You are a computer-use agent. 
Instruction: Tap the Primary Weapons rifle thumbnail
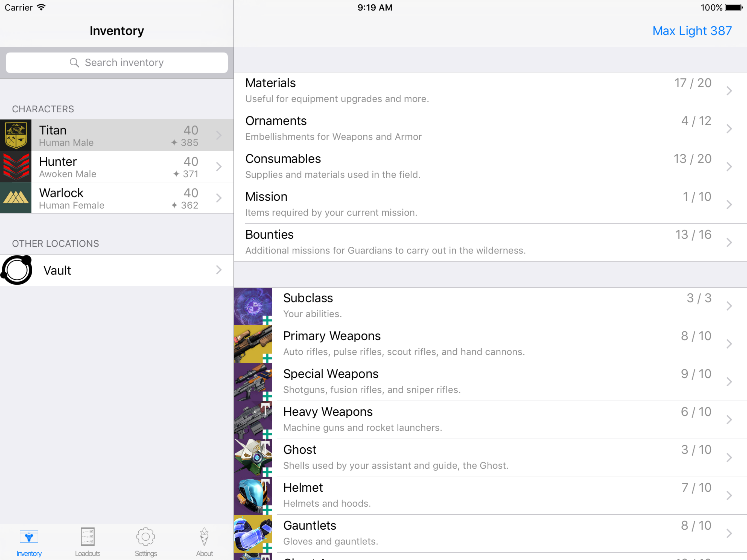pyautogui.click(x=253, y=344)
